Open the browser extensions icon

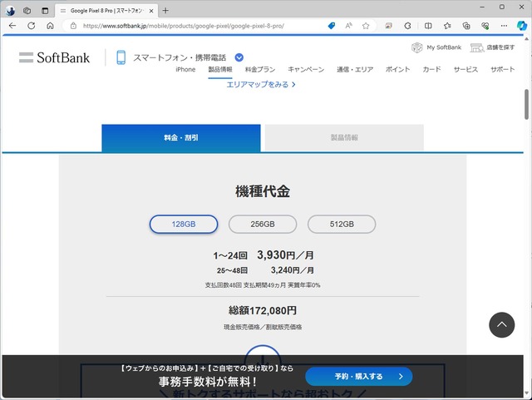click(408, 26)
